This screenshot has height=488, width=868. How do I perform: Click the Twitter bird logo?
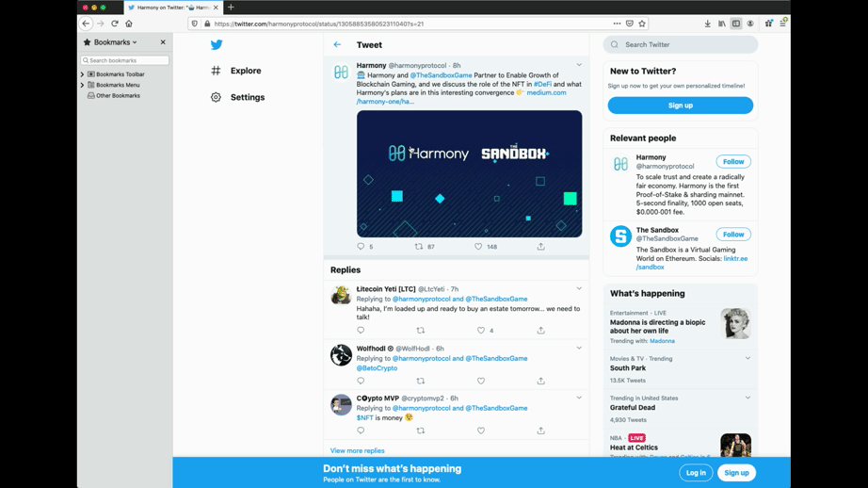pyautogui.click(x=217, y=44)
